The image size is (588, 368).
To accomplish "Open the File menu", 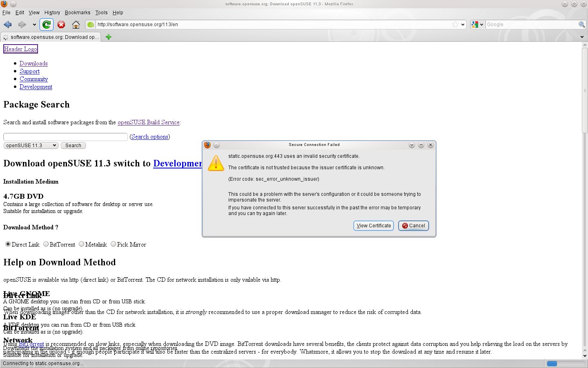I will click(x=7, y=13).
